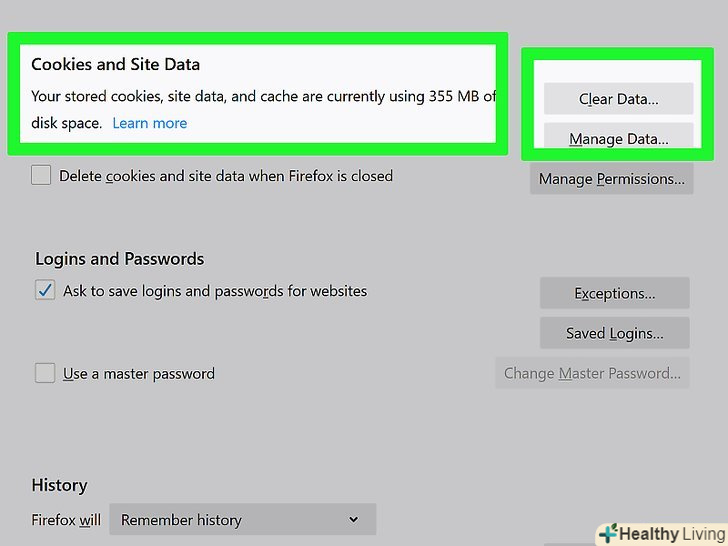Viewport: 728px width, 546px height.
Task: Open the Remember history dropdown
Action: coord(242,520)
